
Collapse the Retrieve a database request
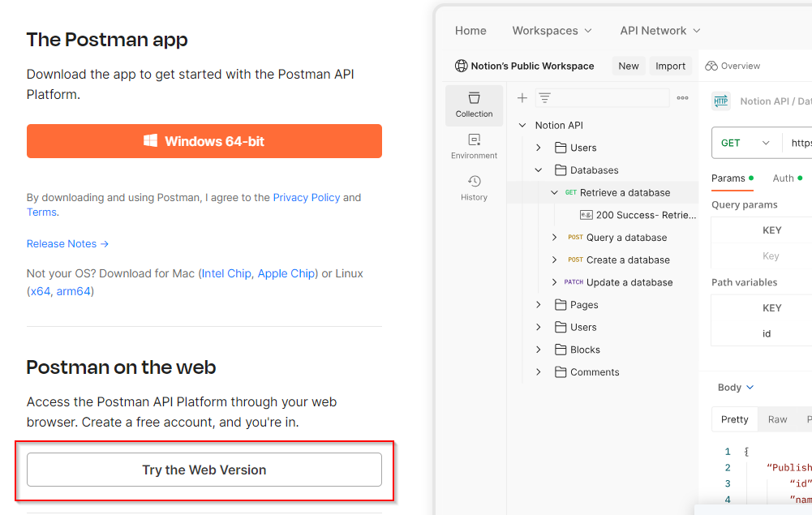point(554,192)
